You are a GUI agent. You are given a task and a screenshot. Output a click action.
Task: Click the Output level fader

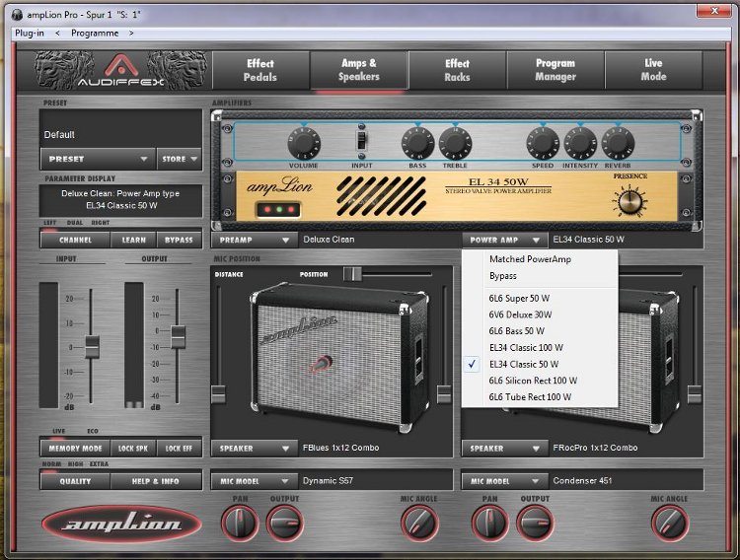tap(178, 337)
